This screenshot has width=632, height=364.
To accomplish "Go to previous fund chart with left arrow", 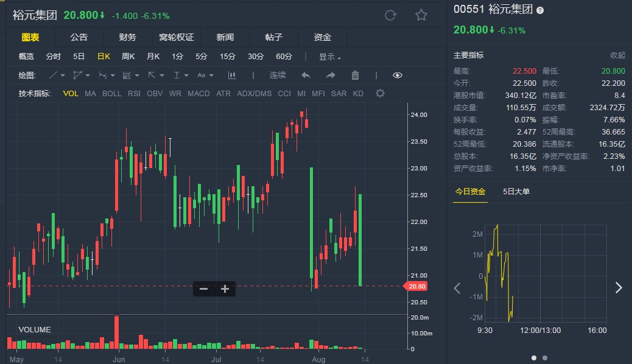I will click(x=457, y=288).
